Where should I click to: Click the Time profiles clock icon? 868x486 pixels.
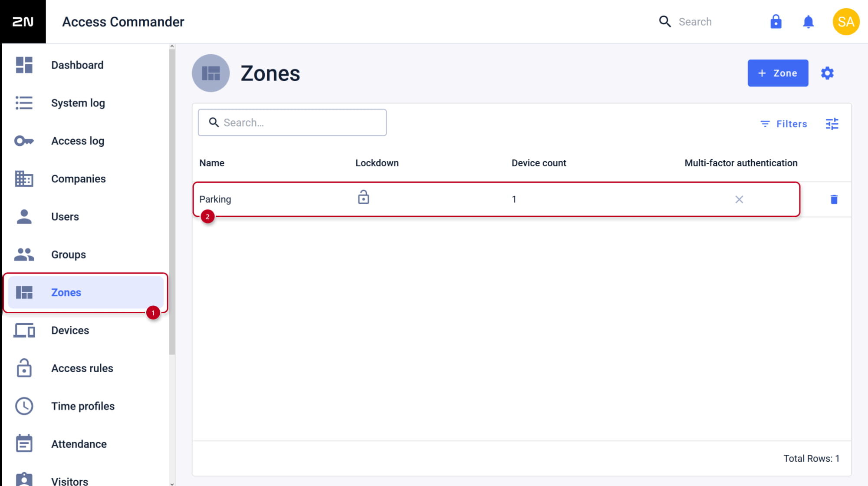pos(24,406)
